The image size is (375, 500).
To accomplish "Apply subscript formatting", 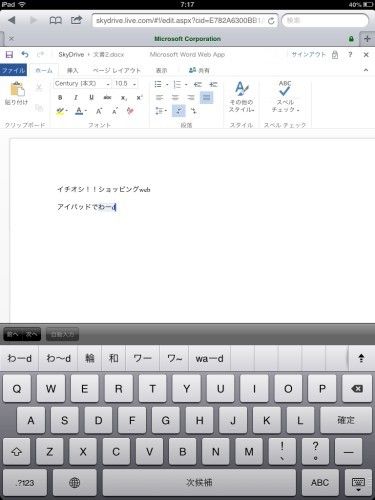I will click(x=124, y=98).
